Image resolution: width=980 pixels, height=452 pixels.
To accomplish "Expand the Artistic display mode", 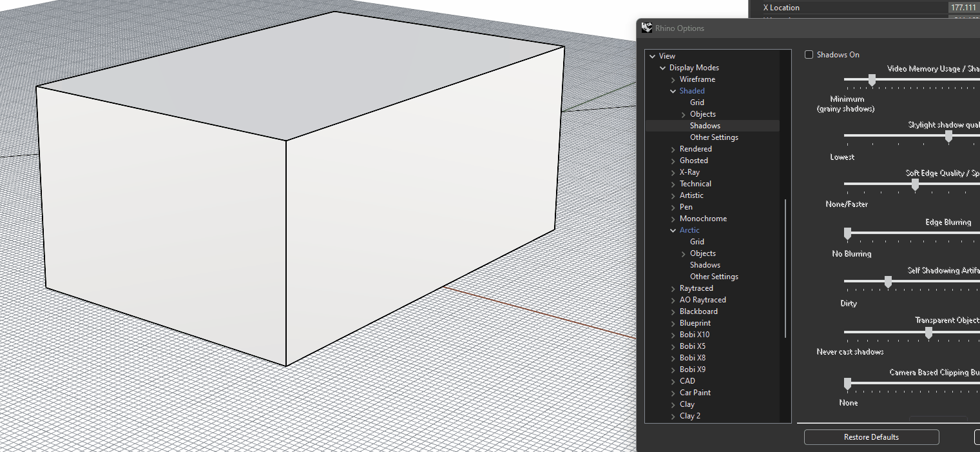I will click(673, 195).
